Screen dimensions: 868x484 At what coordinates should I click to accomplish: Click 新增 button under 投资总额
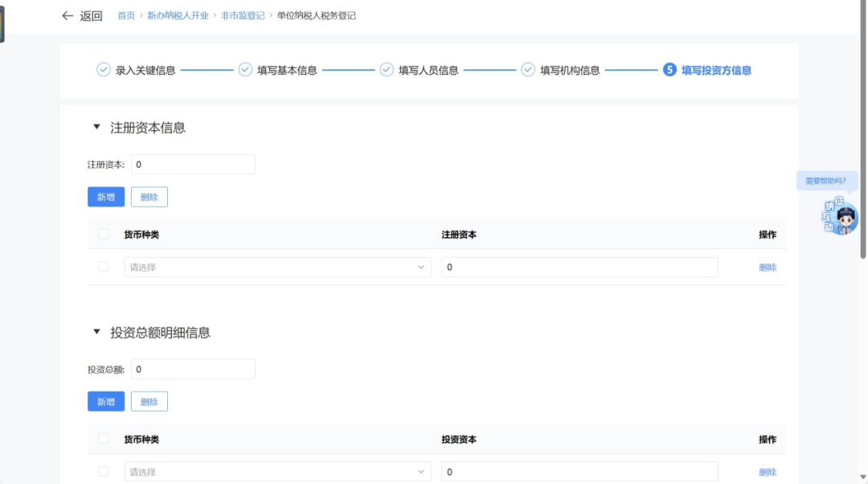106,402
